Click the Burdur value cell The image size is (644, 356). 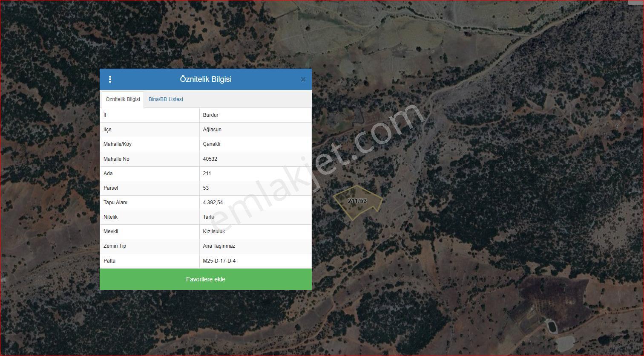coord(256,115)
